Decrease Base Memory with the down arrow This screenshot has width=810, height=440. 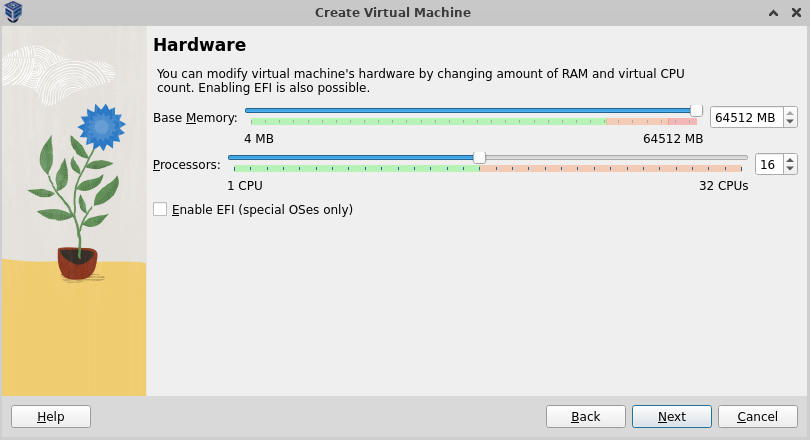[790, 122]
